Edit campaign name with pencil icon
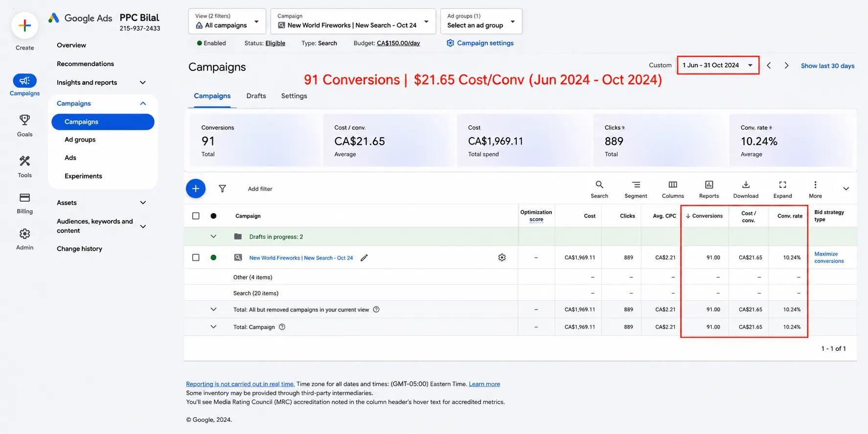Screen dimensions: 868x434 (364, 258)
